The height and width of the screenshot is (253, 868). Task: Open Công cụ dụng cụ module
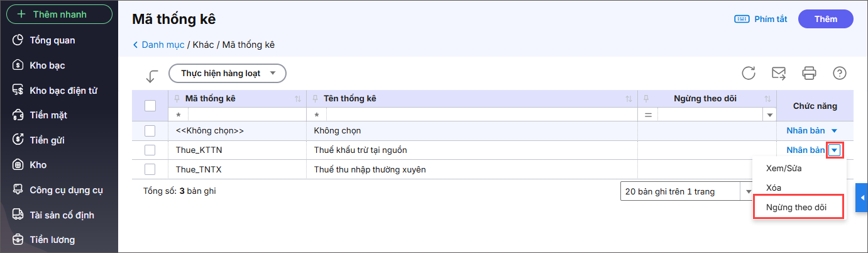(66, 190)
